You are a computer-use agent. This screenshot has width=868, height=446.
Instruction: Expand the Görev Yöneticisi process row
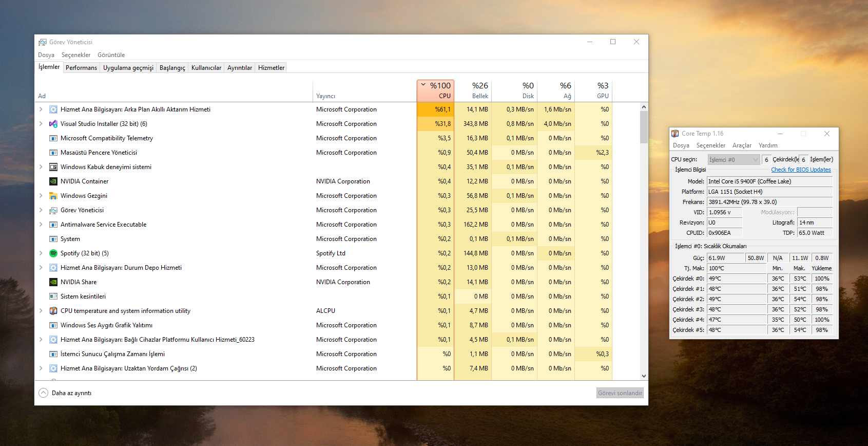click(41, 210)
